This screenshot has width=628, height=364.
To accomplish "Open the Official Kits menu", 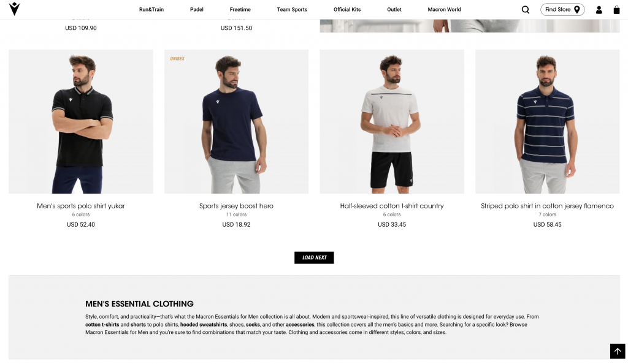I will [x=347, y=10].
